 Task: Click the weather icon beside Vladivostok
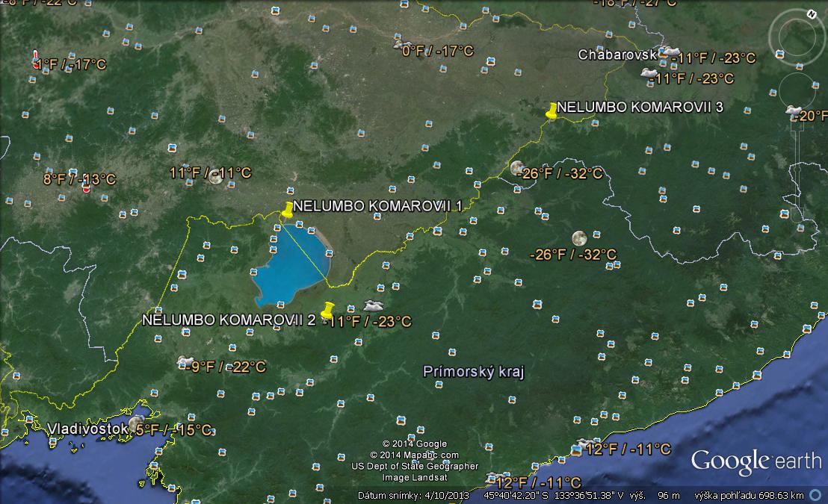(136, 425)
